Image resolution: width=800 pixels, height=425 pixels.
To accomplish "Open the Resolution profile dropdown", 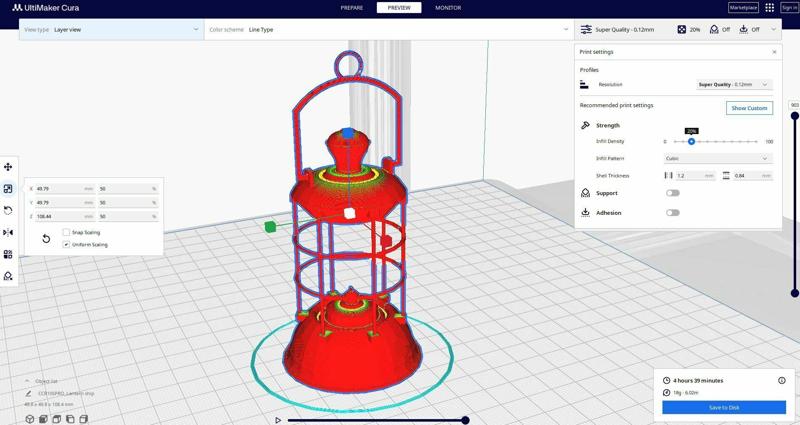I will point(734,84).
